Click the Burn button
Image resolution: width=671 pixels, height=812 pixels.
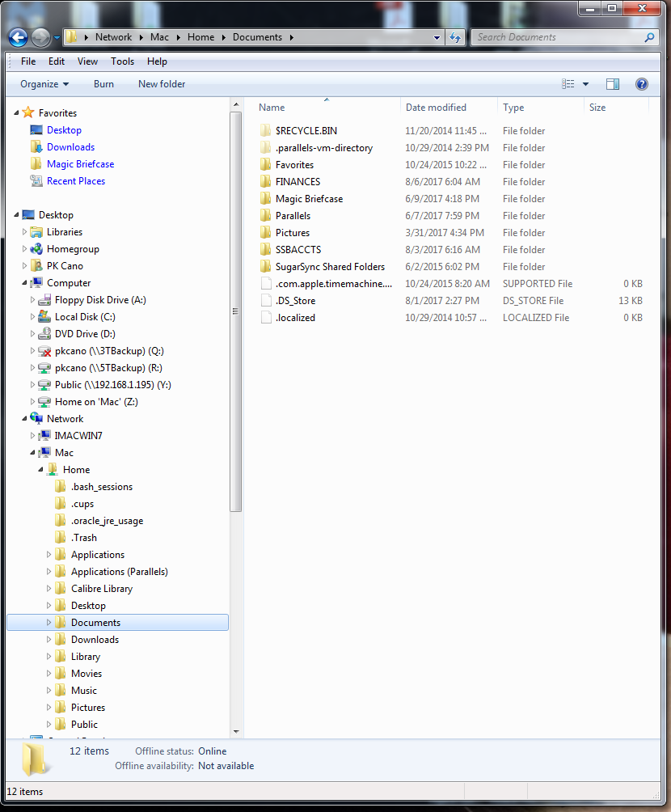[103, 84]
